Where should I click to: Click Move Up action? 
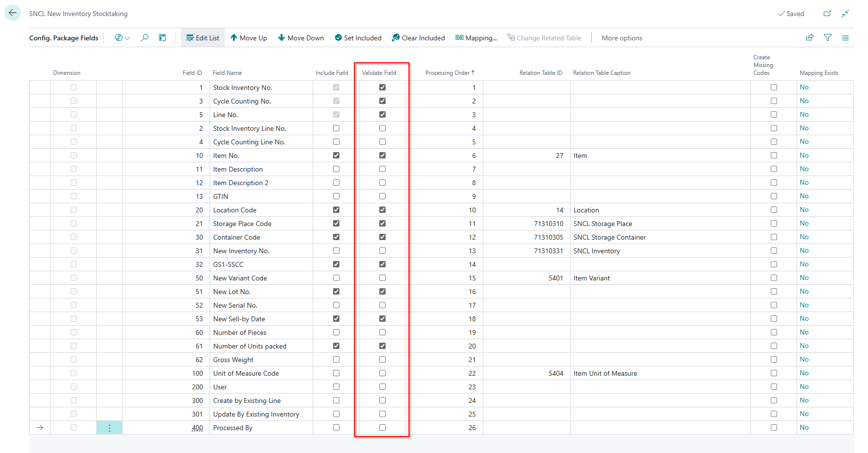coord(248,38)
